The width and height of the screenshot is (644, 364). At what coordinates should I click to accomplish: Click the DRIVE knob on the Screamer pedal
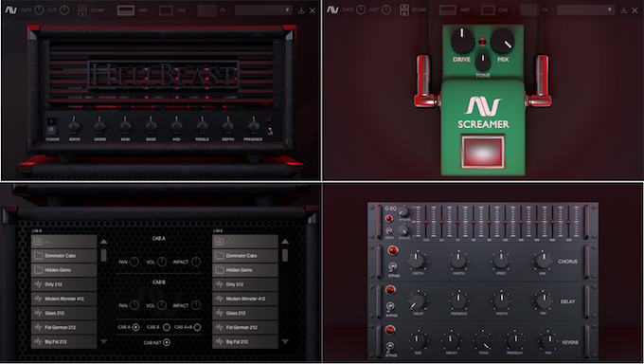coord(462,41)
